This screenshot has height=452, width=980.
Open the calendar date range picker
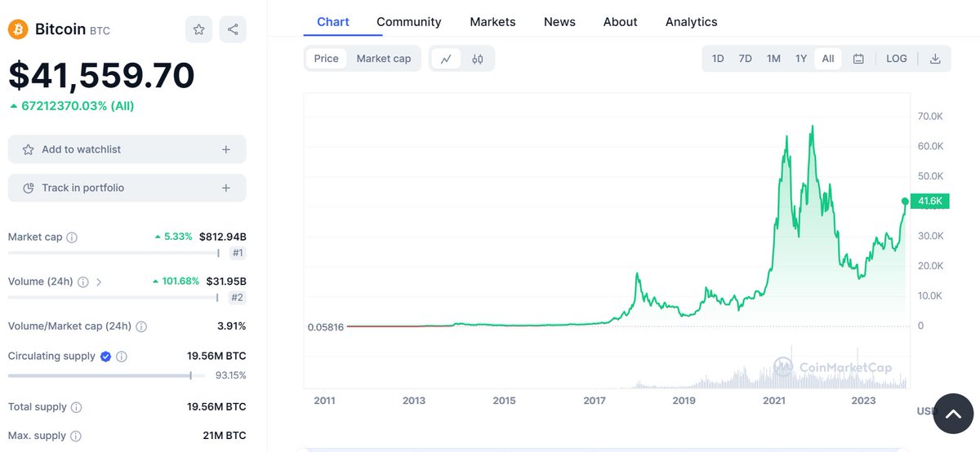pyautogui.click(x=858, y=59)
